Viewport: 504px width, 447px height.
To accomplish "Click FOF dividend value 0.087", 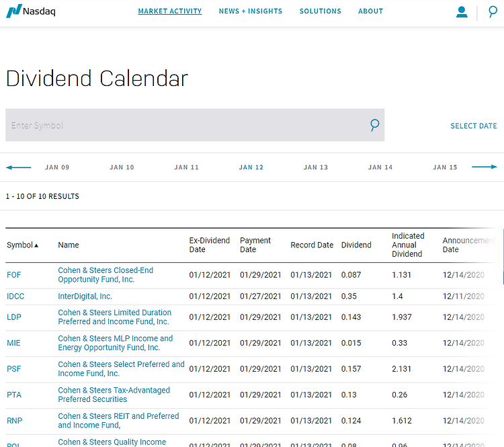I will click(x=351, y=275).
